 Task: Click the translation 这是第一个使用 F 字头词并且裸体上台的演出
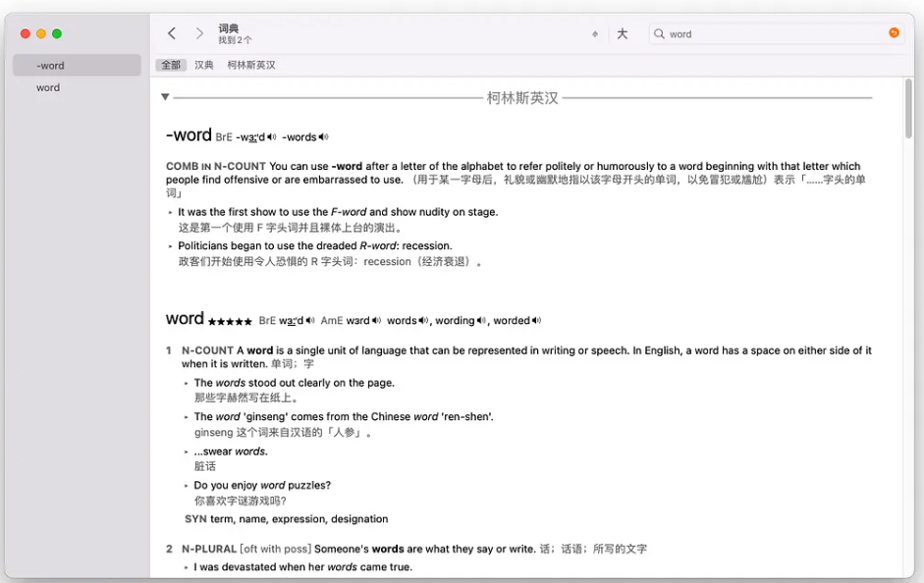tap(290, 228)
